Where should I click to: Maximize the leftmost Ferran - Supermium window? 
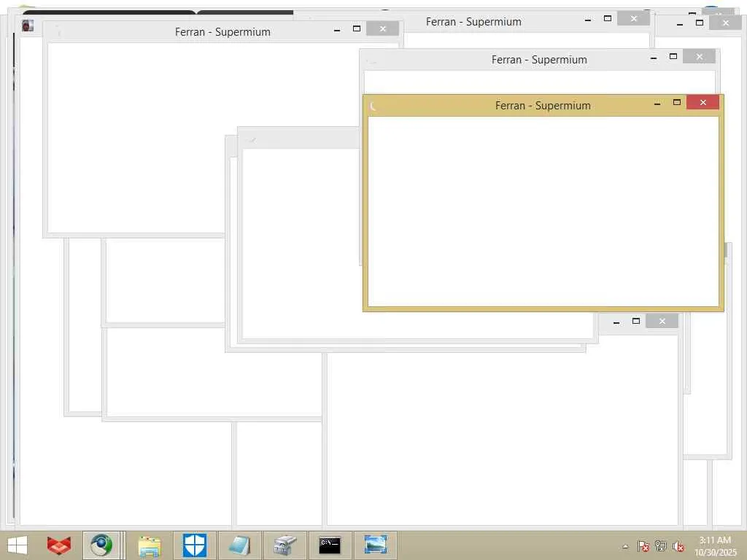[356, 28]
